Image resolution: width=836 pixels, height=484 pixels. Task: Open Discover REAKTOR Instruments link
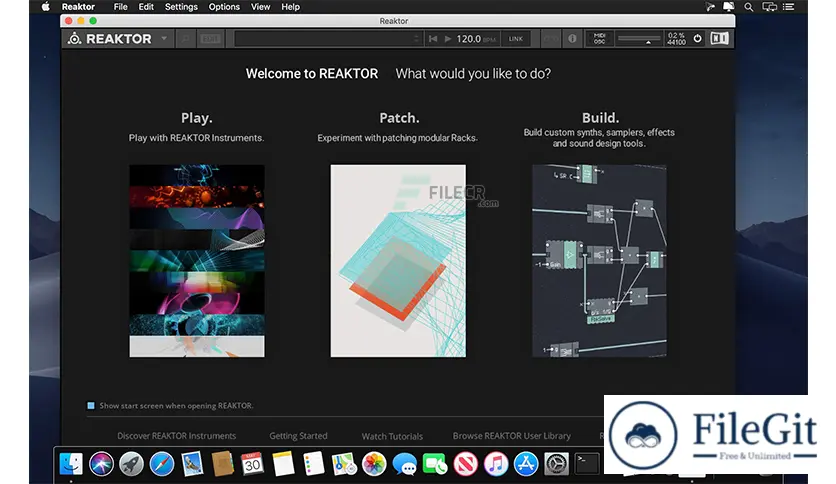click(x=176, y=436)
